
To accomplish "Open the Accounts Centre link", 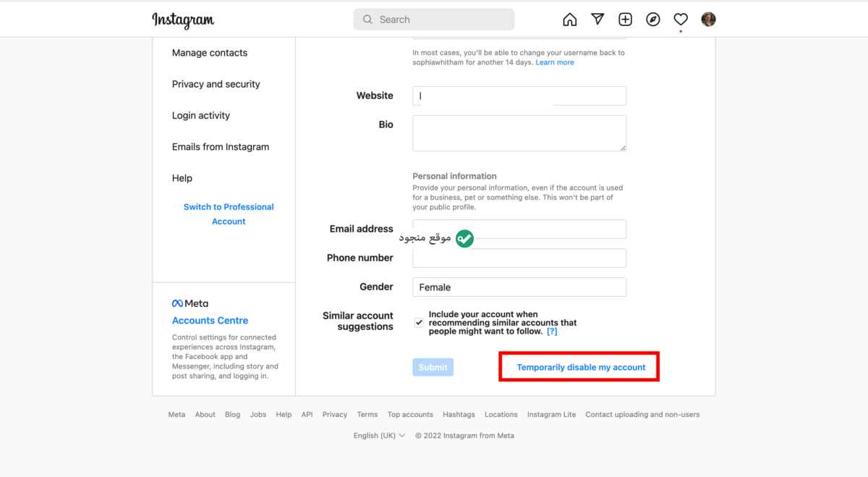I will [210, 321].
